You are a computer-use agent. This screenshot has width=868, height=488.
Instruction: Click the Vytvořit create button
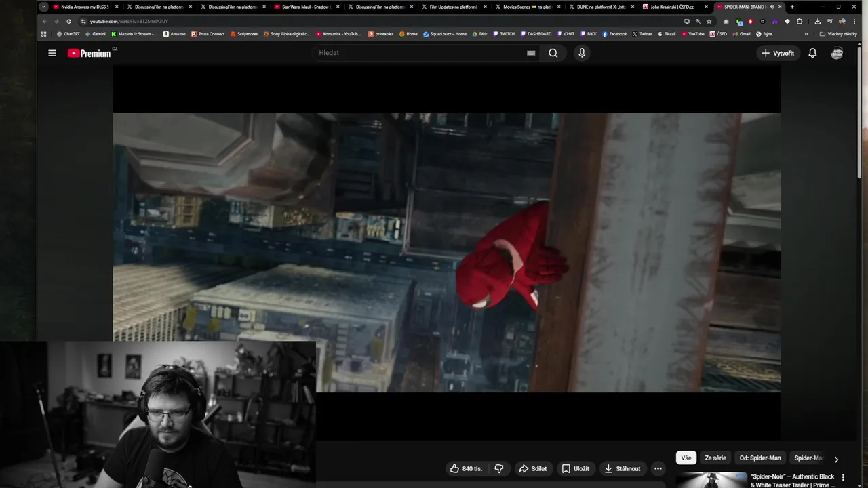[x=778, y=53]
